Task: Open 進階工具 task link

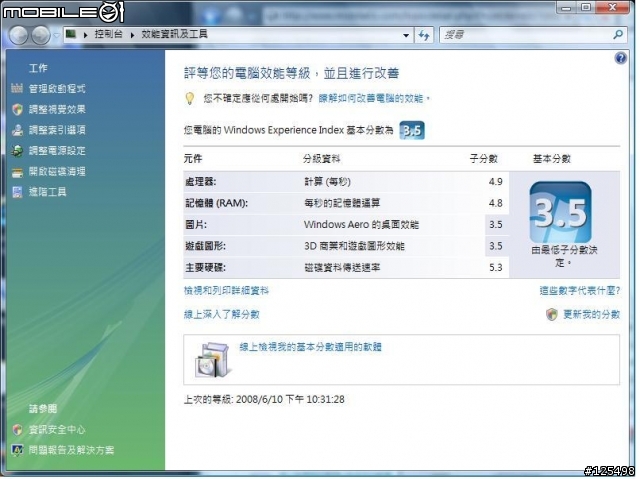Action: point(47,192)
